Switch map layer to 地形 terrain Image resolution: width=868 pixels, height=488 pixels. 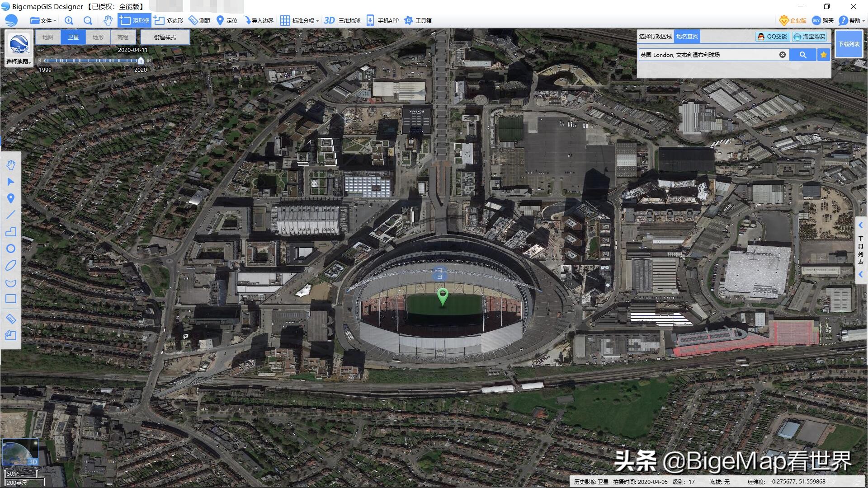pos(98,37)
